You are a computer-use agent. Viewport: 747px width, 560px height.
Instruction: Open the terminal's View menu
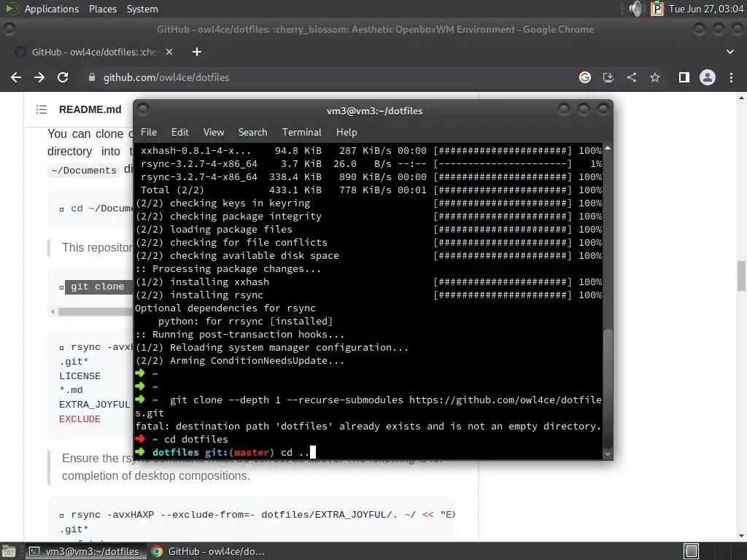pos(214,132)
